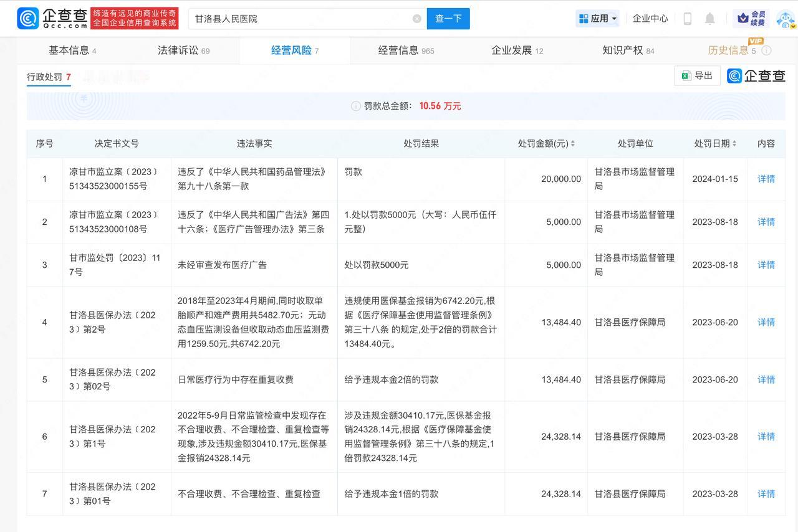This screenshot has width=798, height=532.
Task: Open the 知识产权 tab
Action: tap(628, 50)
